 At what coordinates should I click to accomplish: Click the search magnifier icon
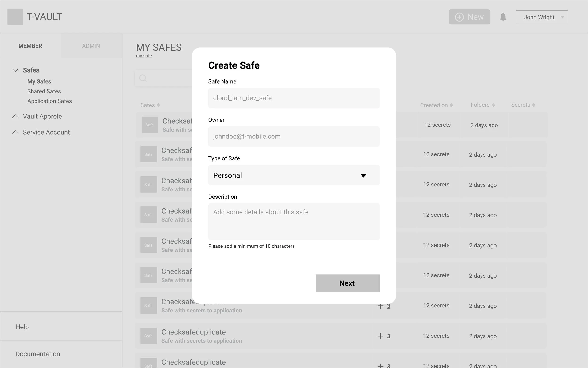point(143,78)
